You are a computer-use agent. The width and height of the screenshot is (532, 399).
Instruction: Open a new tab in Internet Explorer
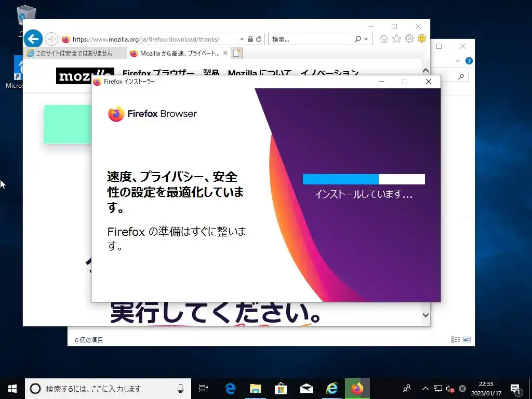(237, 54)
